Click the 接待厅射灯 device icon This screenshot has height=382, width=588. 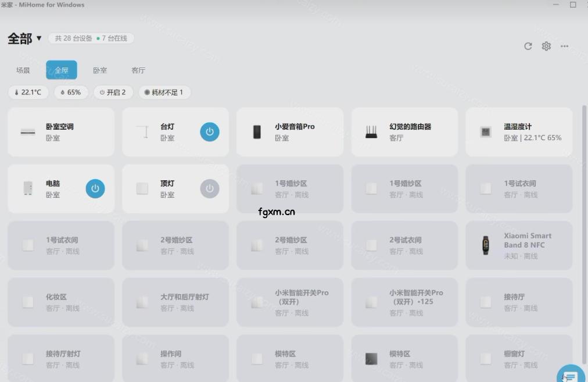coord(28,359)
